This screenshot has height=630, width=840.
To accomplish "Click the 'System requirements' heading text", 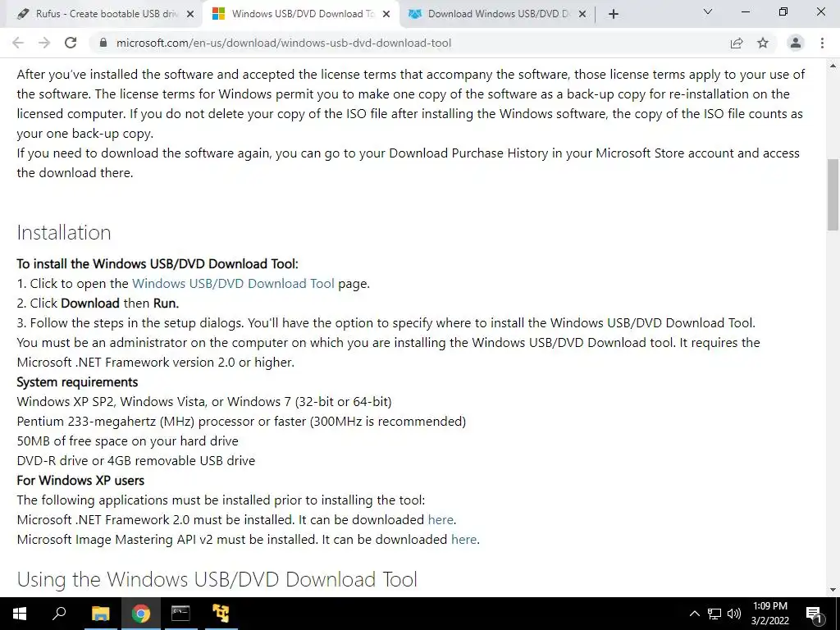I will 77,382.
